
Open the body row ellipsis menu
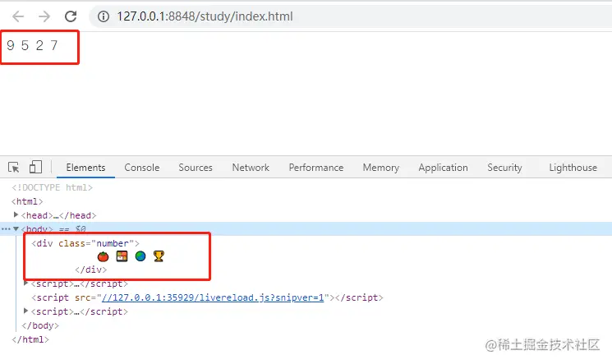[x=6, y=229]
